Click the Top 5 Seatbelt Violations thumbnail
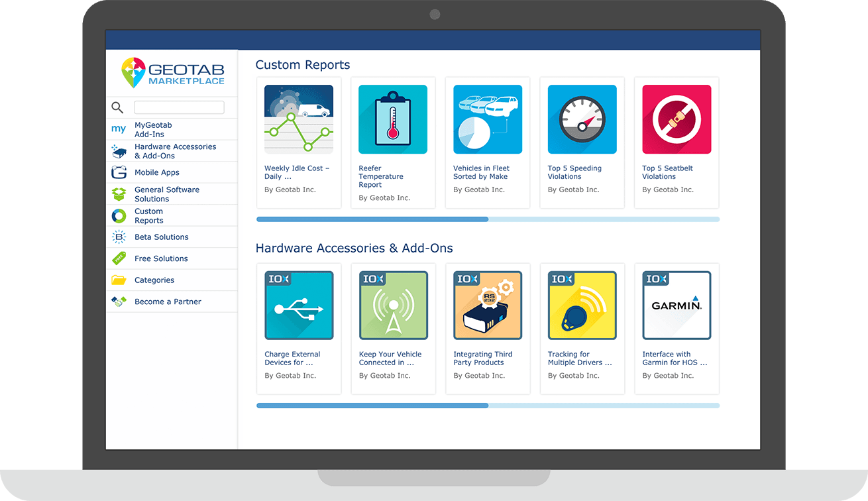The image size is (868, 501). click(x=677, y=119)
